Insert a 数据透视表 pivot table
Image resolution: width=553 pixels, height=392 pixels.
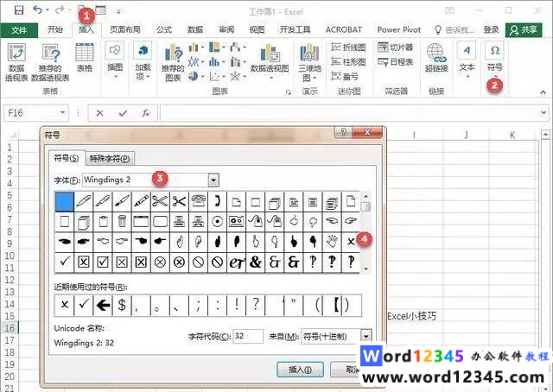pos(16,60)
